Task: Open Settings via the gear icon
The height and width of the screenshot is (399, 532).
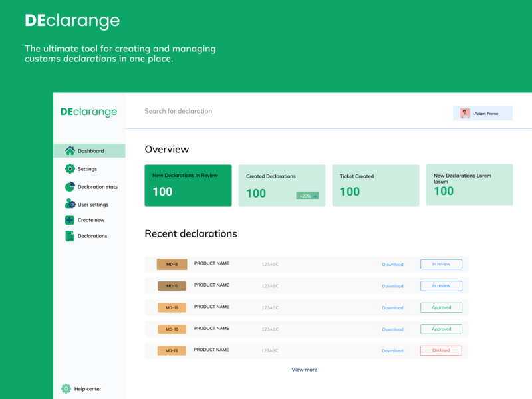Action: click(x=70, y=169)
